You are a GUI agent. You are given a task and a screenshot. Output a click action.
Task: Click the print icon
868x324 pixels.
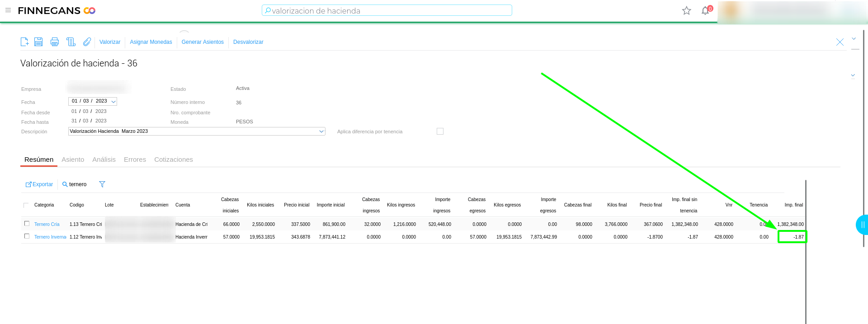click(55, 42)
